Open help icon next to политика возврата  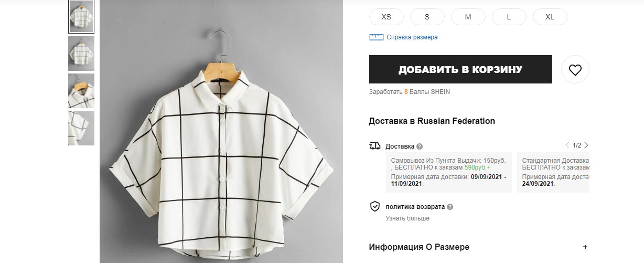click(x=450, y=207)
